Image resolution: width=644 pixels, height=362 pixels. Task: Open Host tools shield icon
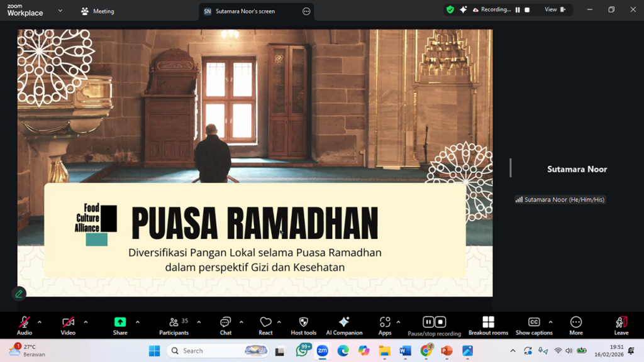tap(304, 324)
